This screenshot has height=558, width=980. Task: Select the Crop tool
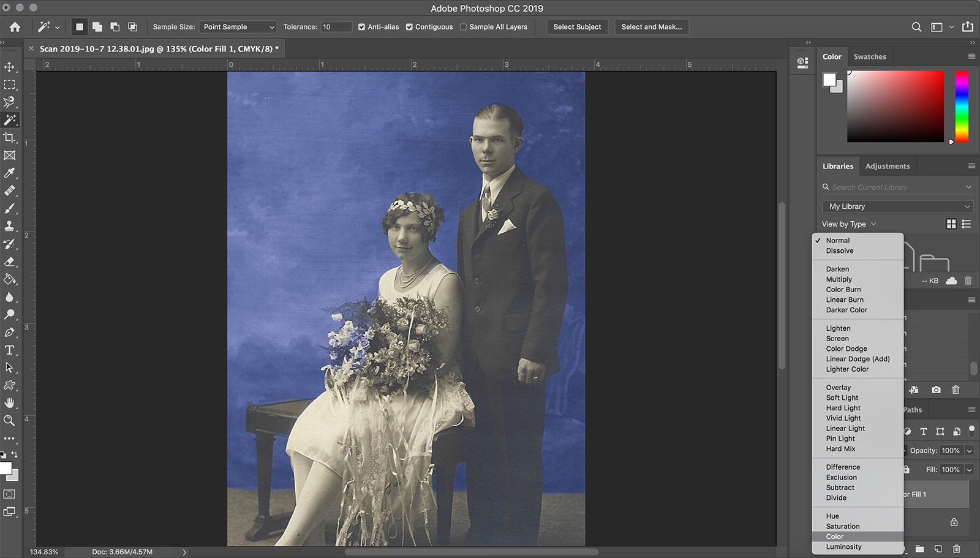click(9, 138)
